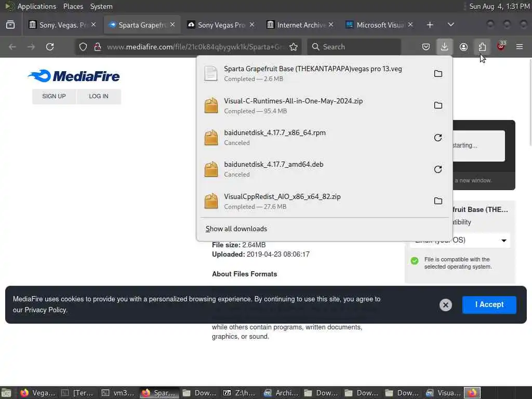Open Archi... window in taskbar
532x399 pixels.
(281, 393)
